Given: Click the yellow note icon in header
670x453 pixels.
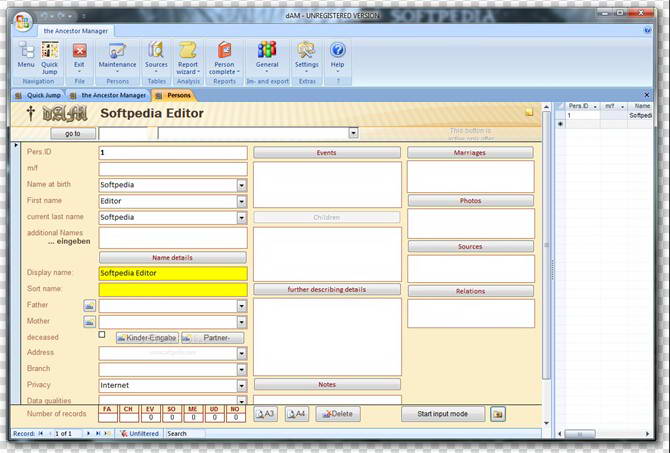Looking at the screenshot, I should [x=529, y=112].
